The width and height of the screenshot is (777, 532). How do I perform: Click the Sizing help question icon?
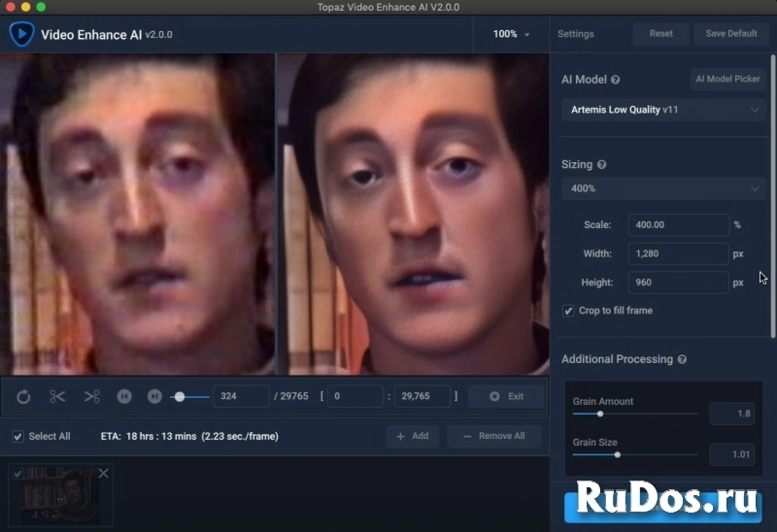602,165
